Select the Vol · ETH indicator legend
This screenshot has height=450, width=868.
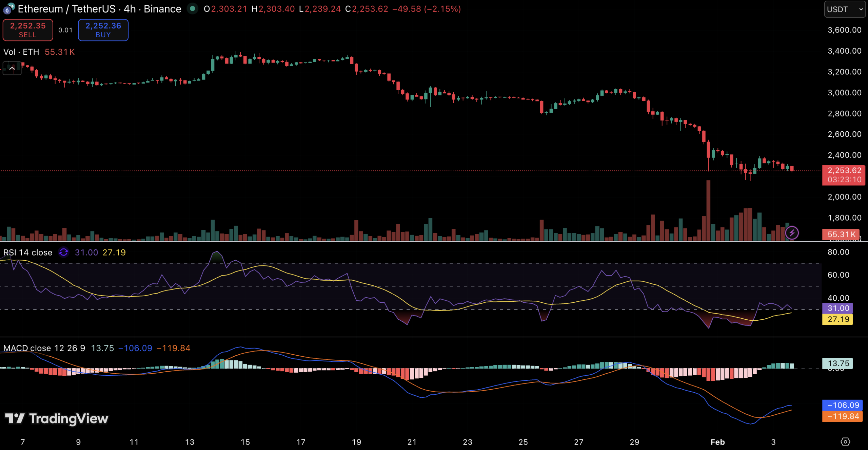[21, 52]
